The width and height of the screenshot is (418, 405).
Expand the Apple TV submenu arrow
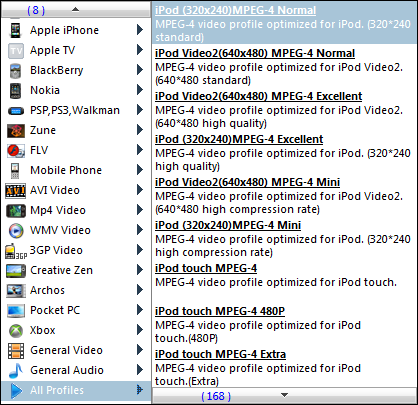coord(140,50)
